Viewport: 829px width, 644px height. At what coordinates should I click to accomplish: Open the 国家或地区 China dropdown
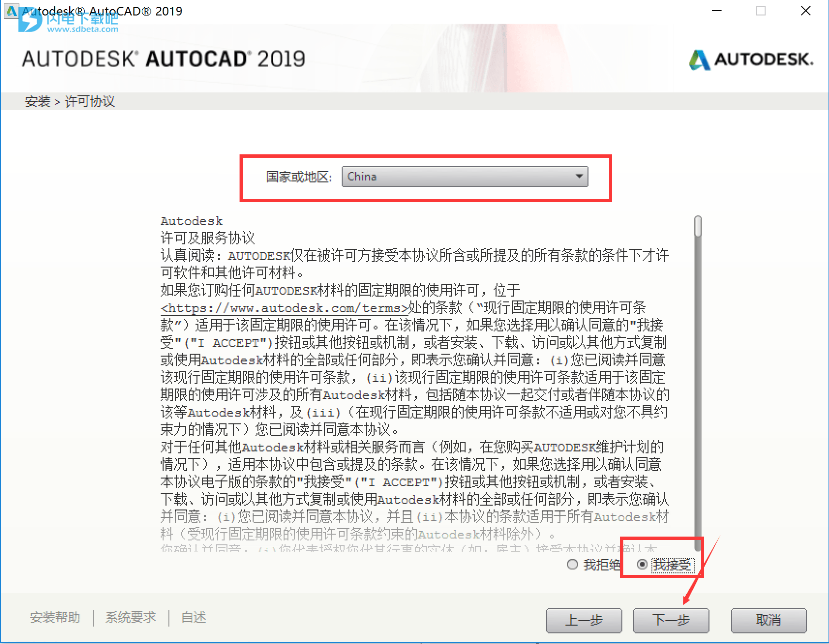(x=465, y=177)
